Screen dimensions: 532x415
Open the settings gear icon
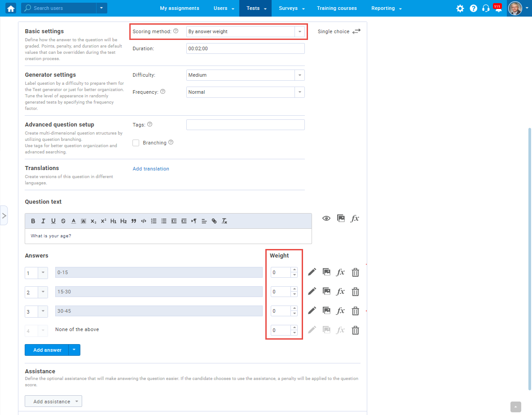(x=460, y=9)
